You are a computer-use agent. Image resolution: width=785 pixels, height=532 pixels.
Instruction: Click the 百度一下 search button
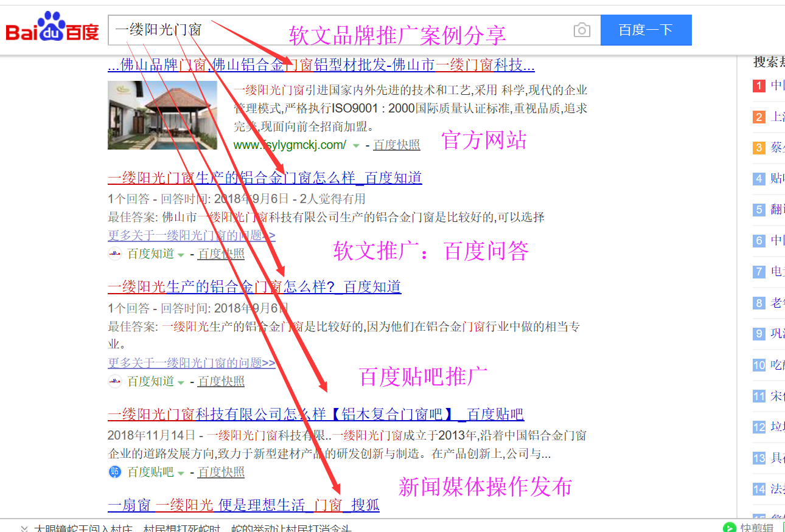[646, 30]
